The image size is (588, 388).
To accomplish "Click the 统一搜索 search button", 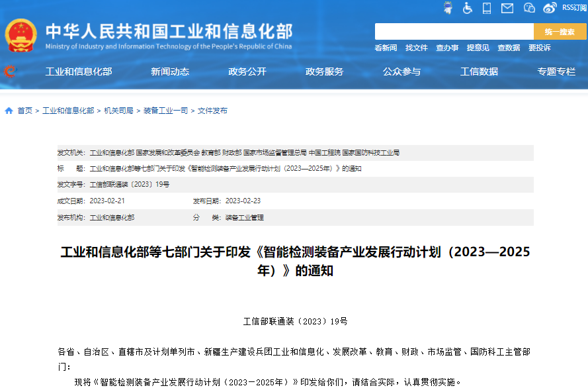I will 559,30.
